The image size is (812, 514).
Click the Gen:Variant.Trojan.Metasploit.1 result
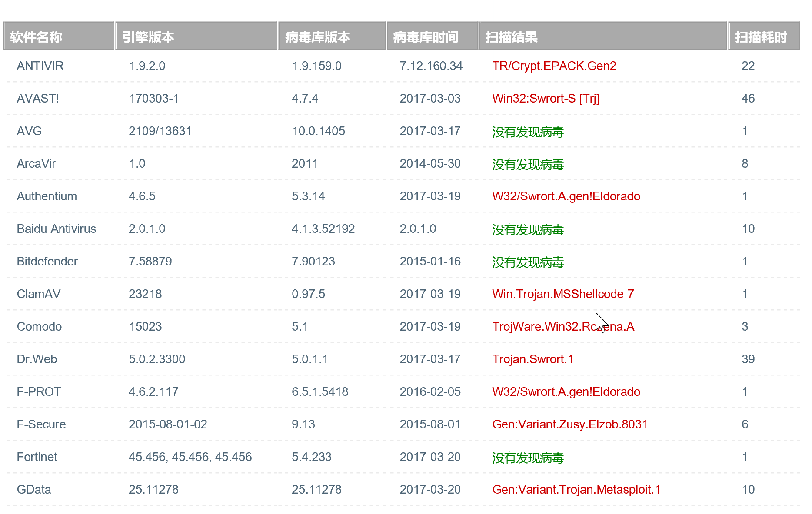[x=576, y=490]
